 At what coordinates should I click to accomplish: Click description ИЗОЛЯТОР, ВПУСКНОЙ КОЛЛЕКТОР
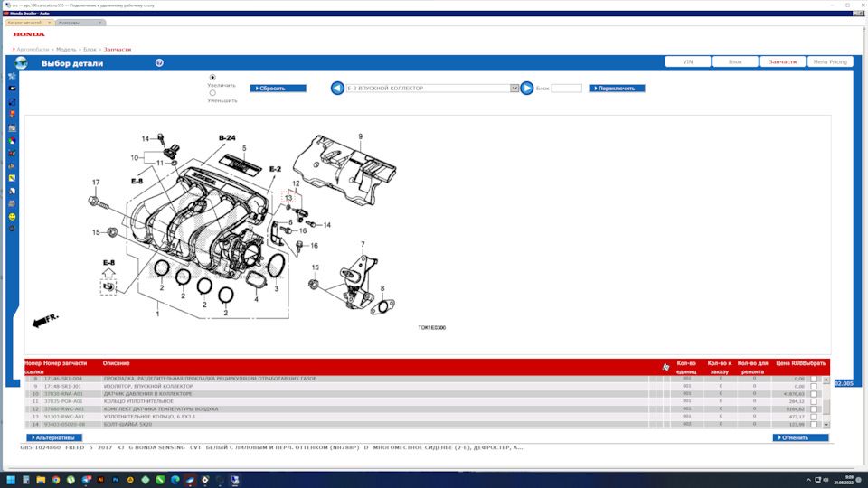click(148, 386)
